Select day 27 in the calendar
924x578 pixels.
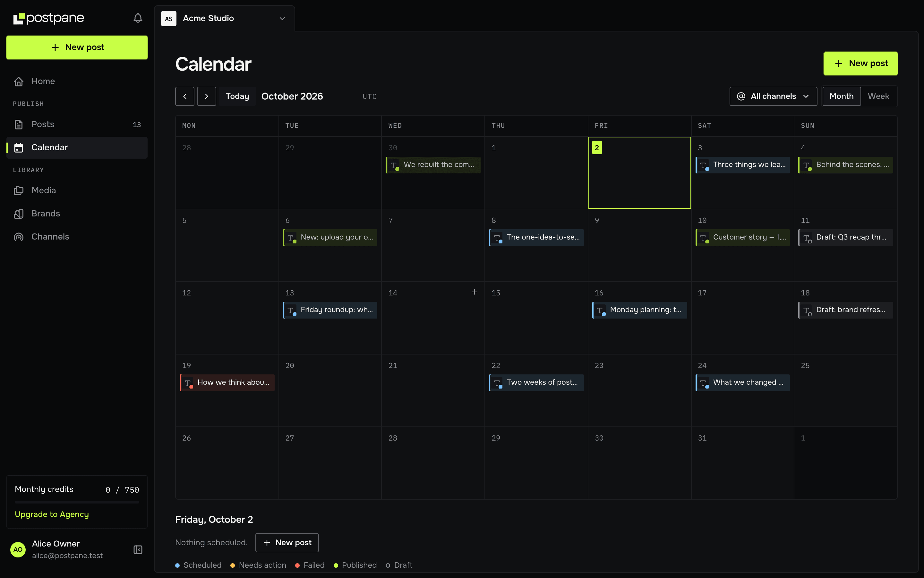(330, 463)
